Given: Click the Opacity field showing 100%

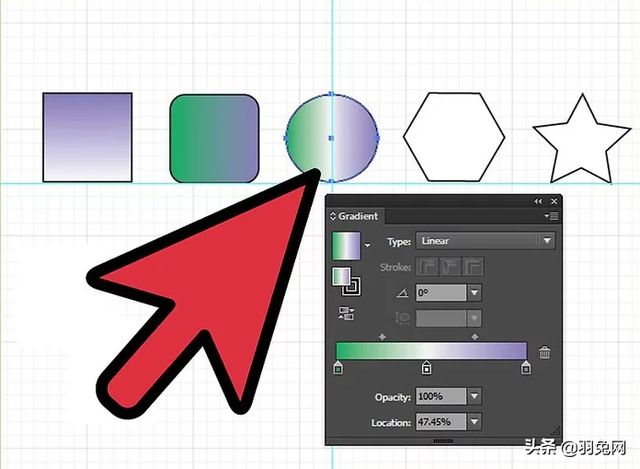Looking at the screenshot, I should click(441, 396).
